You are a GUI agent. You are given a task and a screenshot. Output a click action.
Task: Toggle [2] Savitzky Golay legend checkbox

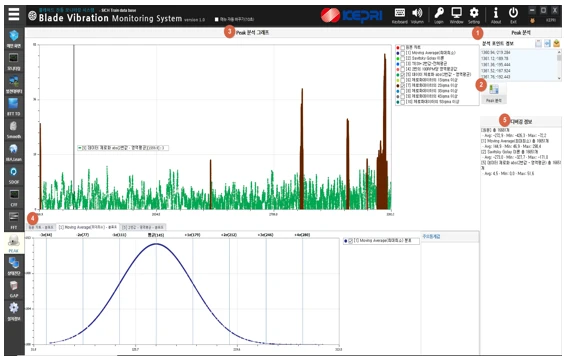pyautogui.click(x=402, y=58)
